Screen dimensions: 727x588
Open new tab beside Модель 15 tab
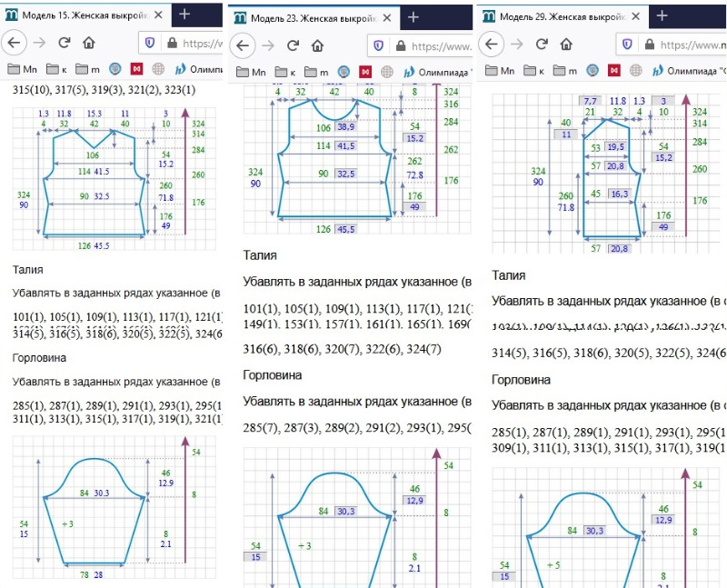184,14
